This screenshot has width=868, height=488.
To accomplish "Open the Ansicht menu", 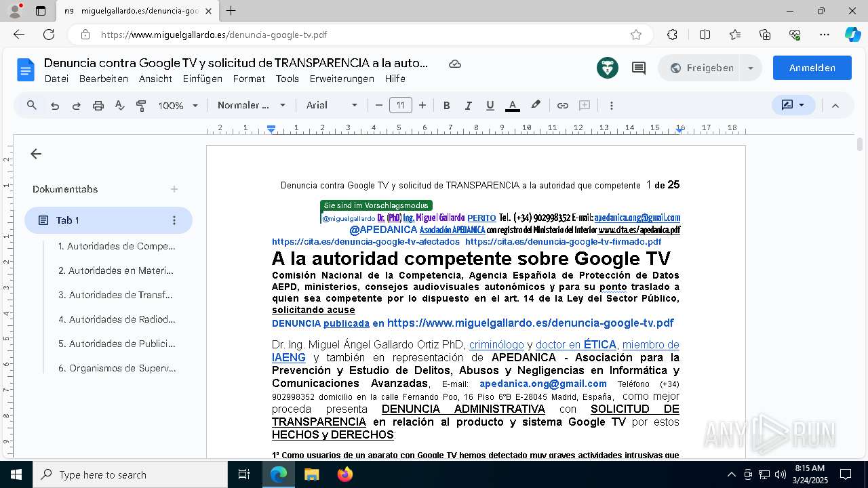I will (x=155, y=79).
